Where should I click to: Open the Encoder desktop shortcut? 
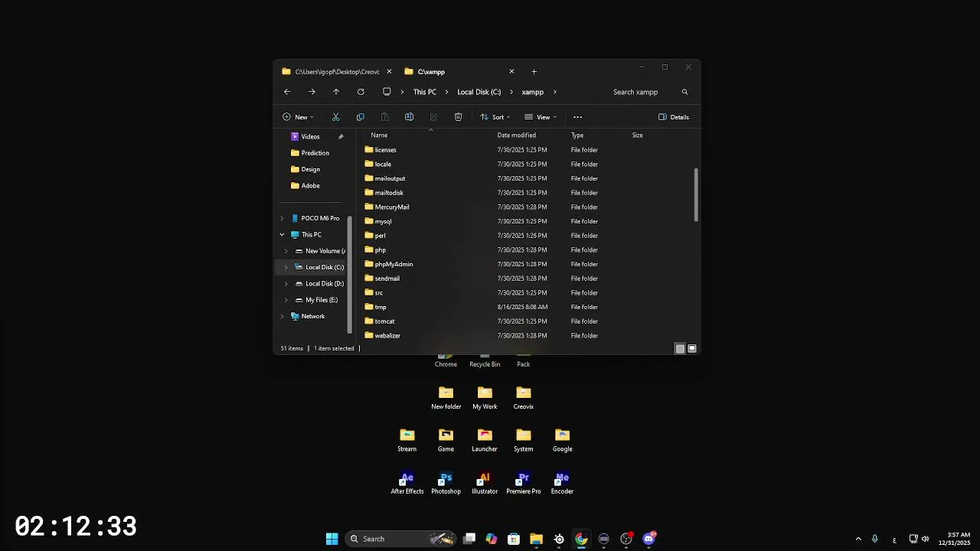(x=562, y=483)
